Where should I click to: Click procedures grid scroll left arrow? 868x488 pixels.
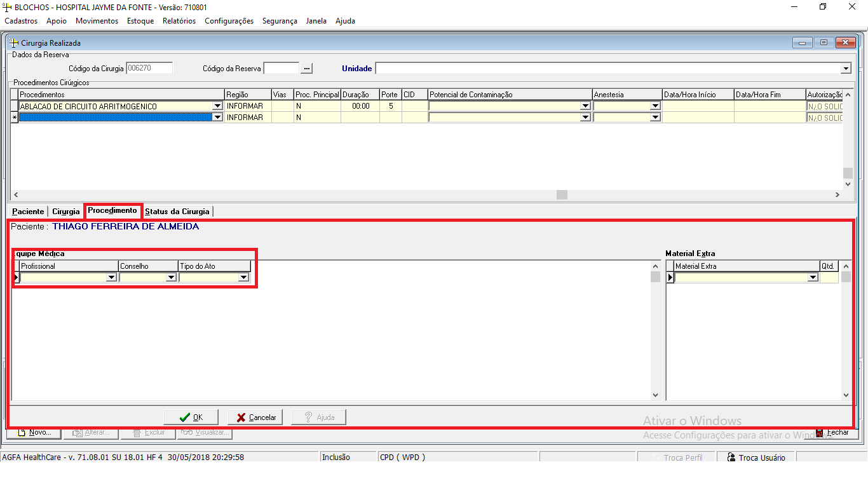coord(16,194)
